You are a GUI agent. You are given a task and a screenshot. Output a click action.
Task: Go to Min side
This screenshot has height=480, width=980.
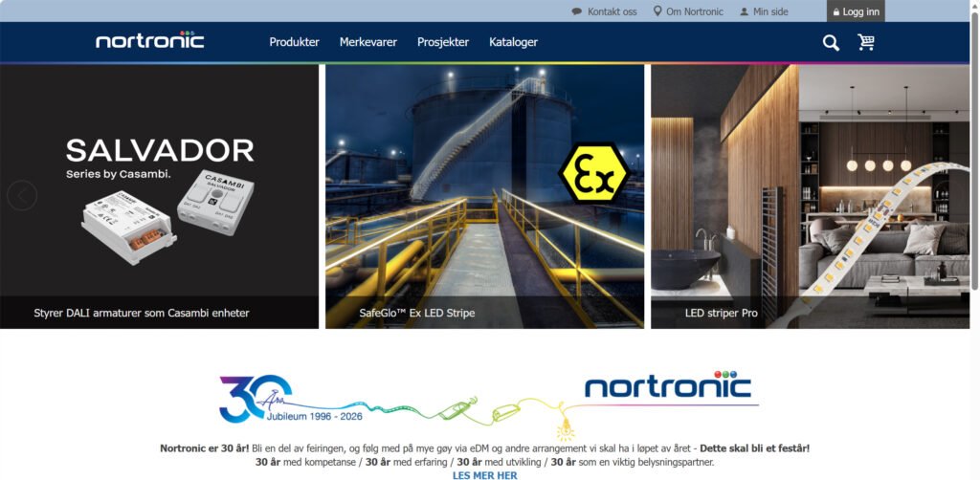tap(770, 11)
